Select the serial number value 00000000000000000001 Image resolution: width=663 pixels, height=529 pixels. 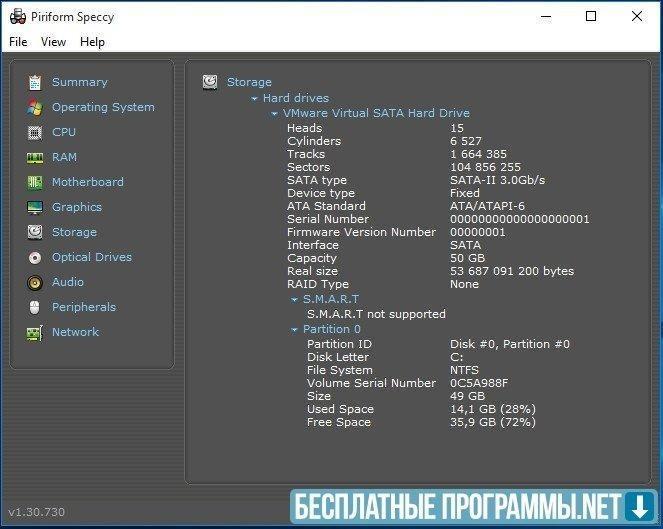[520, 219]
